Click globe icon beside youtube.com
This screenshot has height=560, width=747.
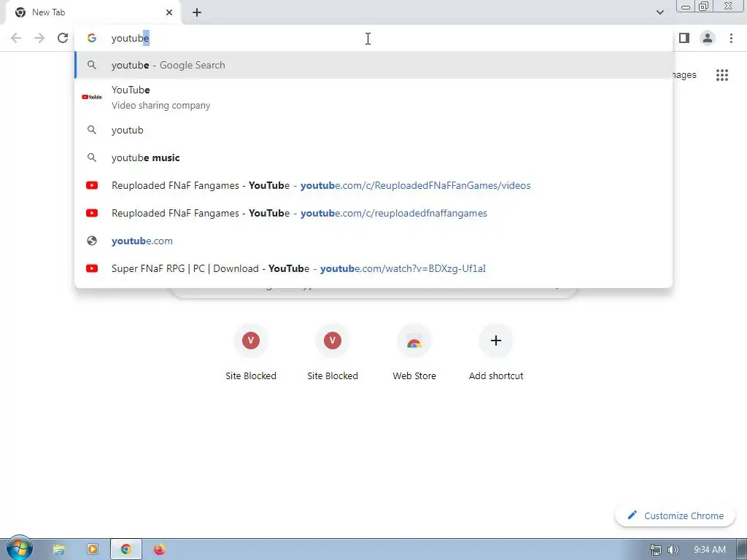[x=91, y=241]
